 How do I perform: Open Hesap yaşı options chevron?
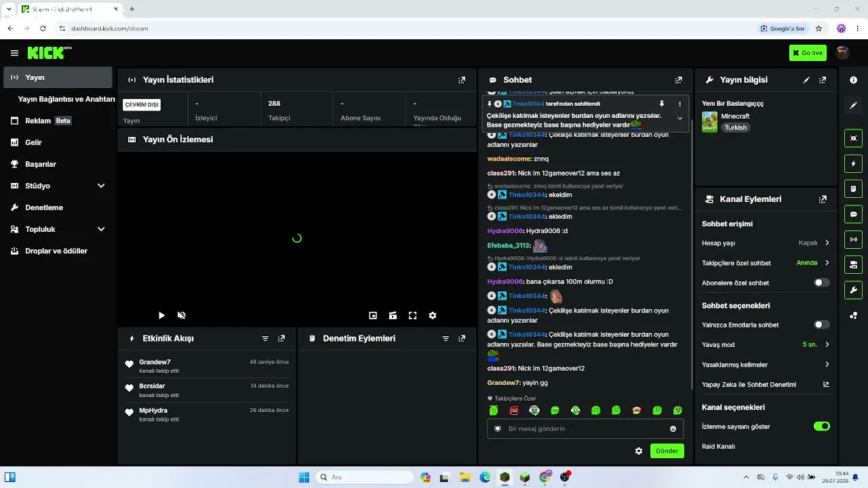[x=827, y=243]
